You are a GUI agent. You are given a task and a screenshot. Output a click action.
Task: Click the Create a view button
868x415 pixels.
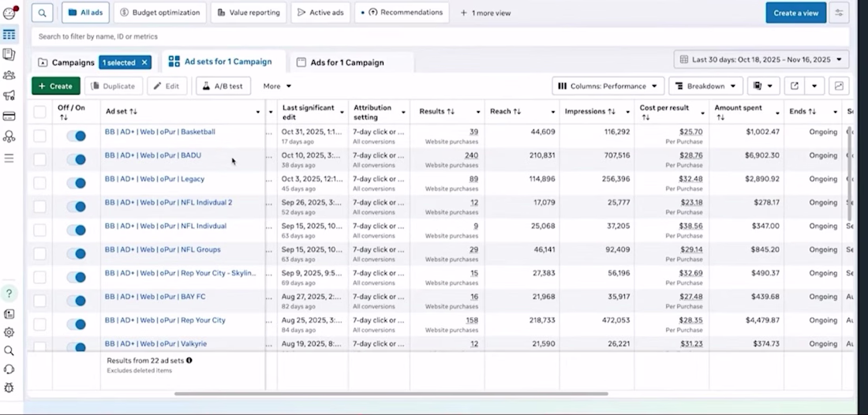[x=796, y=13]
